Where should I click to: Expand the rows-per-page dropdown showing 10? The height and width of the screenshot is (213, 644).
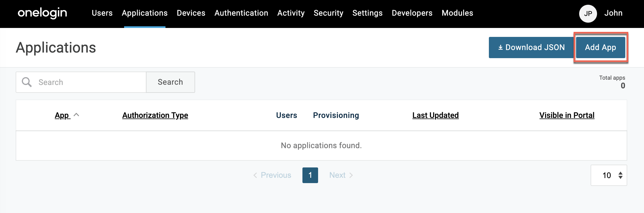(x=609, y=175)
